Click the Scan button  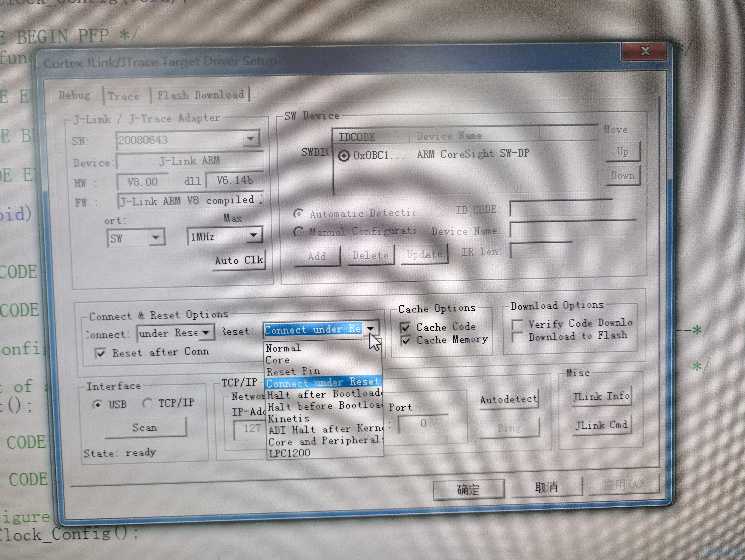point(145,428)
